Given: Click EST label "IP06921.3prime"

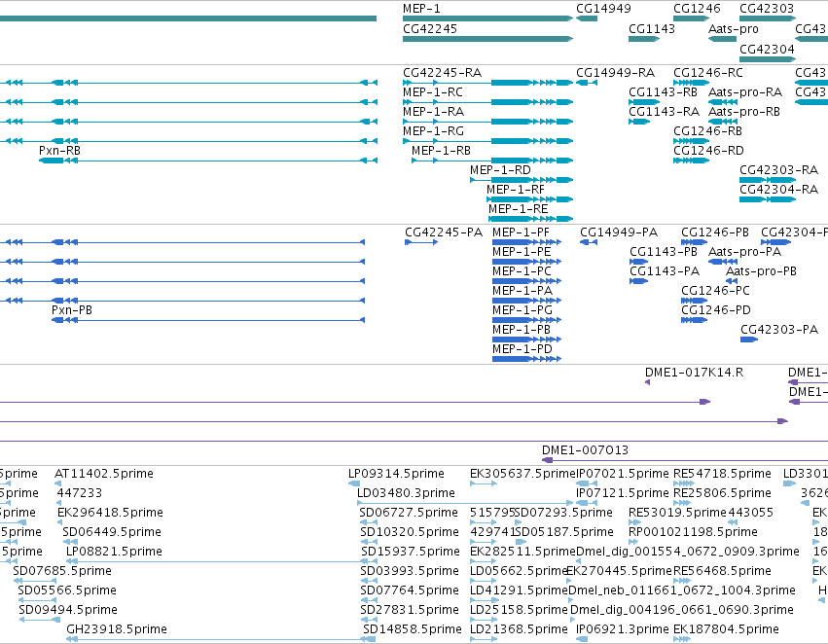Looking at the screenshot, I should 623,629.
